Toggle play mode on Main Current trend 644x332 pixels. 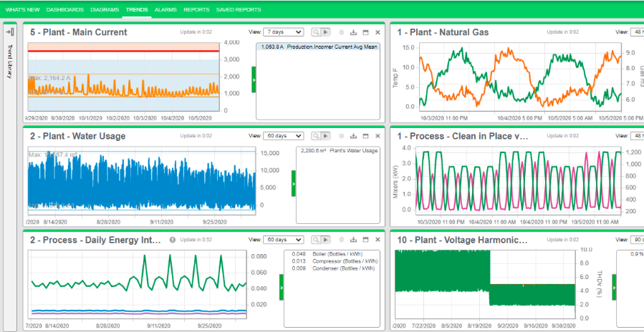[x=326, y=32]
